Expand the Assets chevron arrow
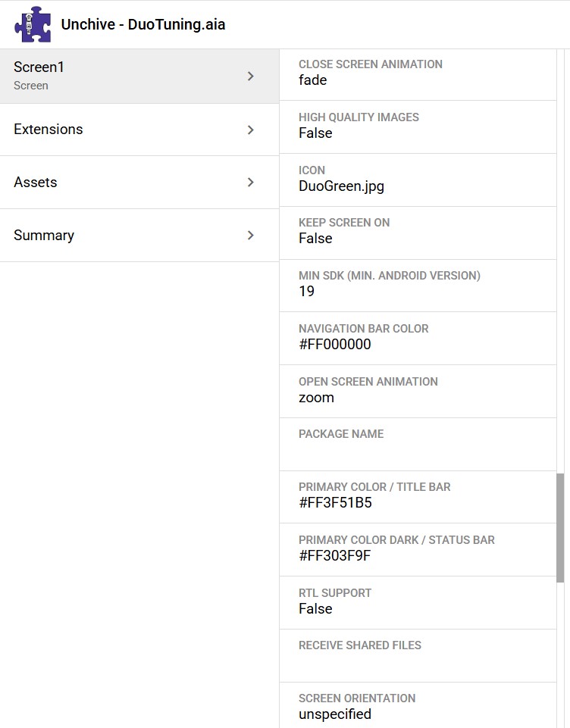This screenshot has height=728, width=570. tap(251, 183)
